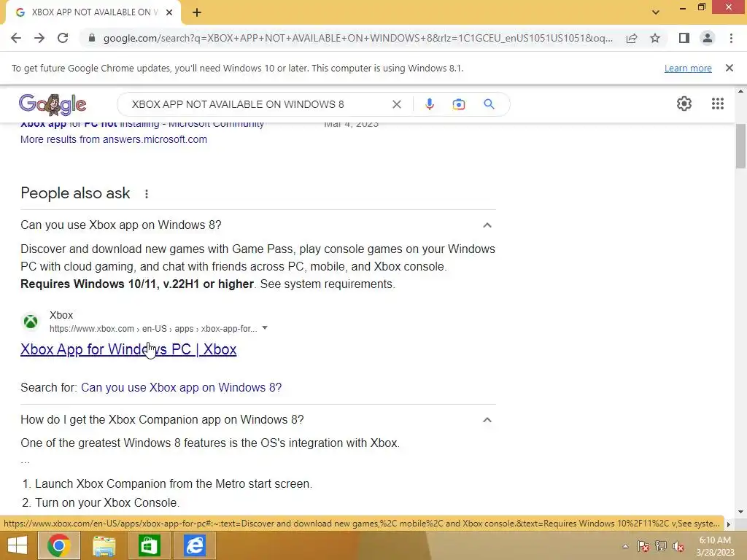Open network status tray icon

[x=661, y=546]
